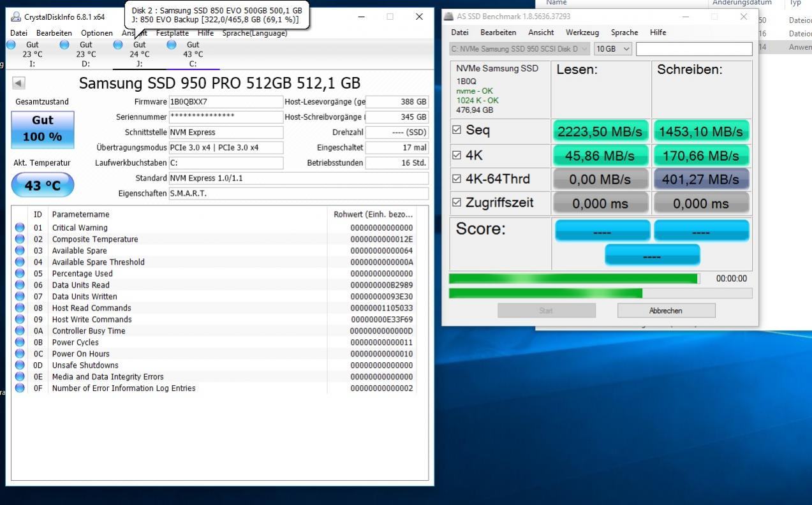Click the Seriennummer field
The height and width of the screenshot is (505, 812).
tap(226, 117)
